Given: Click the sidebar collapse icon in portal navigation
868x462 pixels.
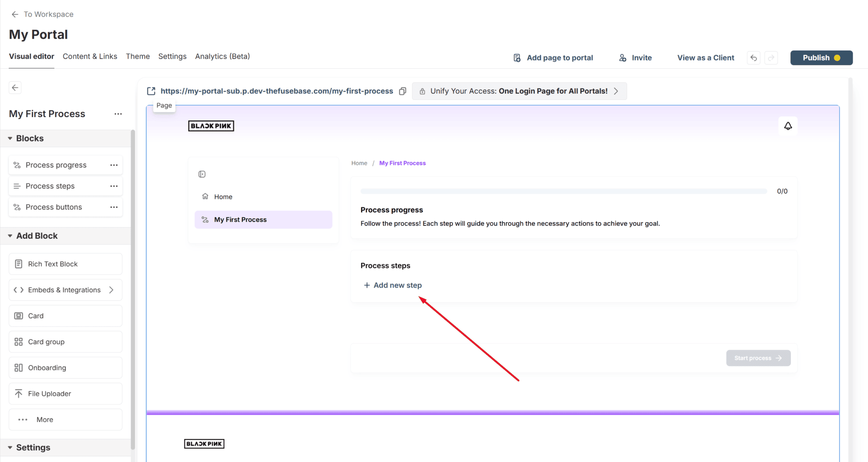Looking at the screenshot, I should tap(202, 174).
